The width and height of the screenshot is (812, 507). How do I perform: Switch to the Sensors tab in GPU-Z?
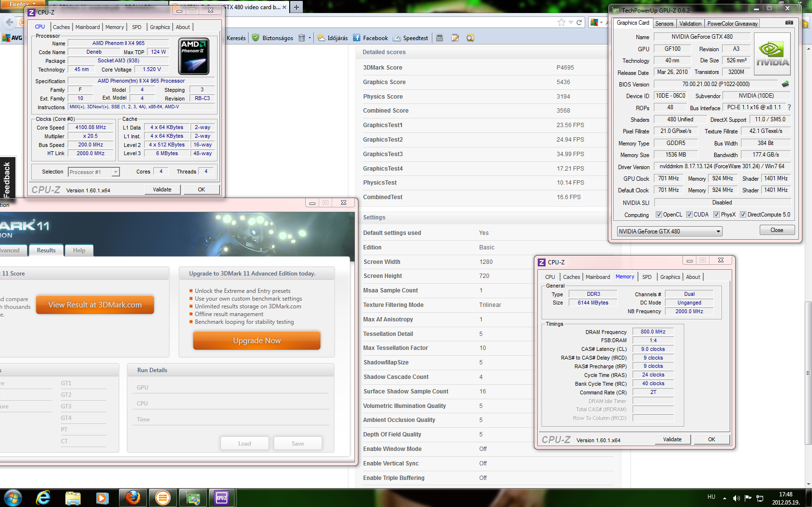pos(664,23)
